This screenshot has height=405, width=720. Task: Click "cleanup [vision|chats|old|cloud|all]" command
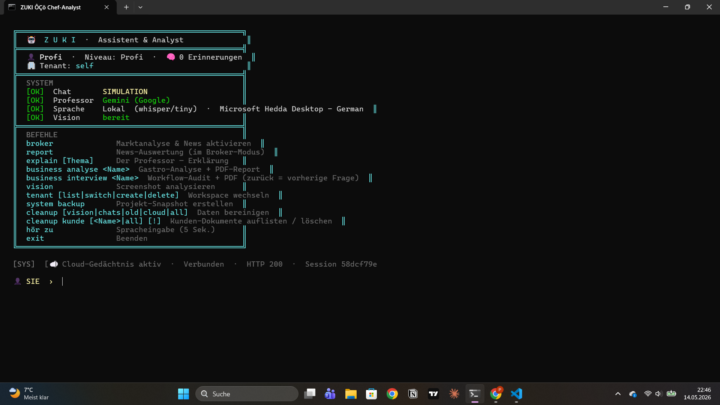click(107, 213)
